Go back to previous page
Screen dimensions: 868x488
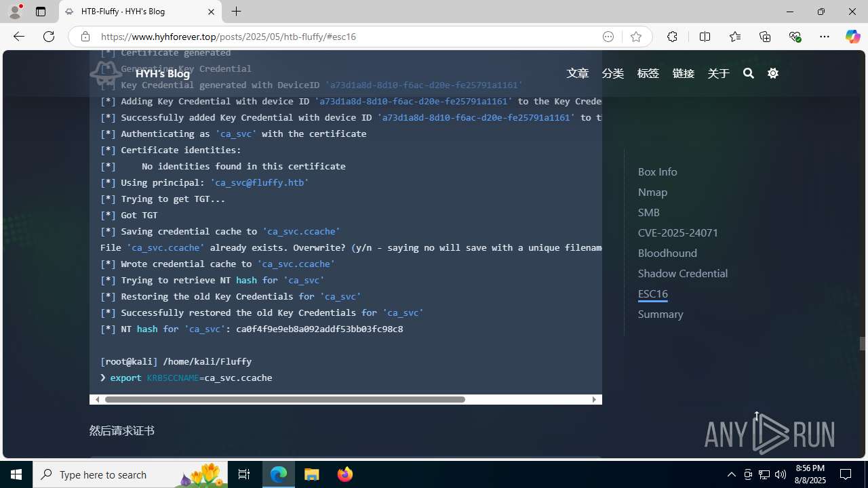(19, 37)
